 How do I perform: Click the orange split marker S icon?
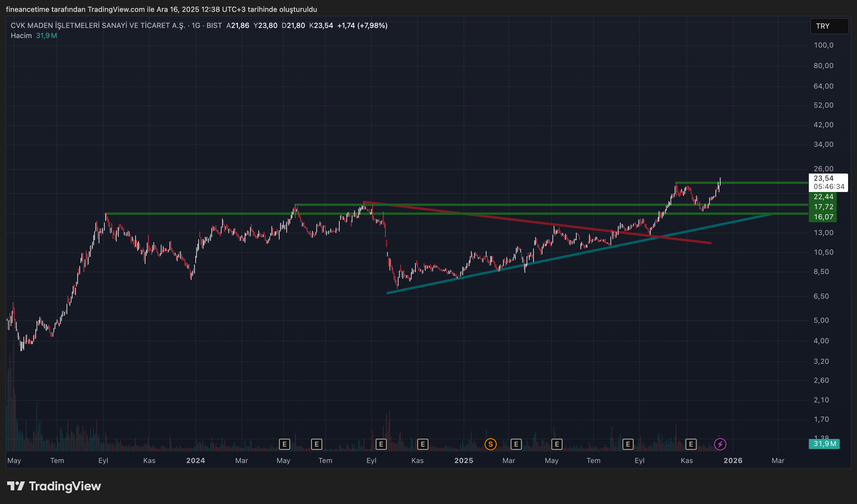[x=490, y=444]
